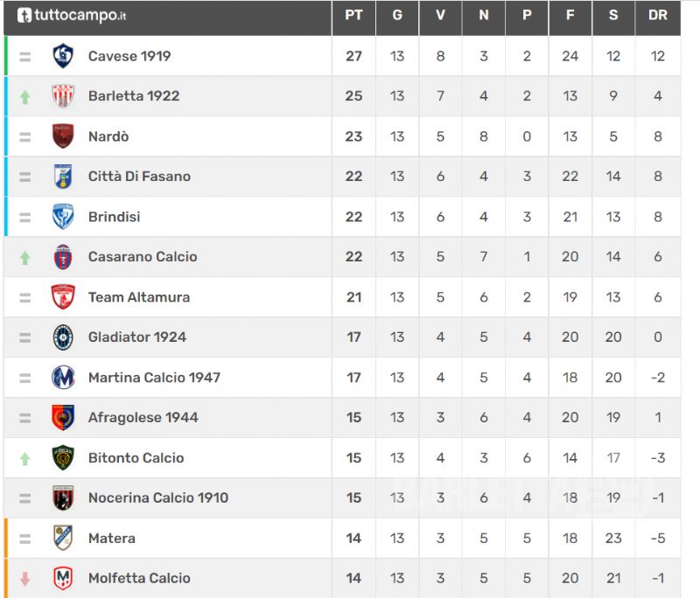The width and height of the screenshot is (700, 598).
Task: Click the Matera team crest
Action: [x=63, y=538]
